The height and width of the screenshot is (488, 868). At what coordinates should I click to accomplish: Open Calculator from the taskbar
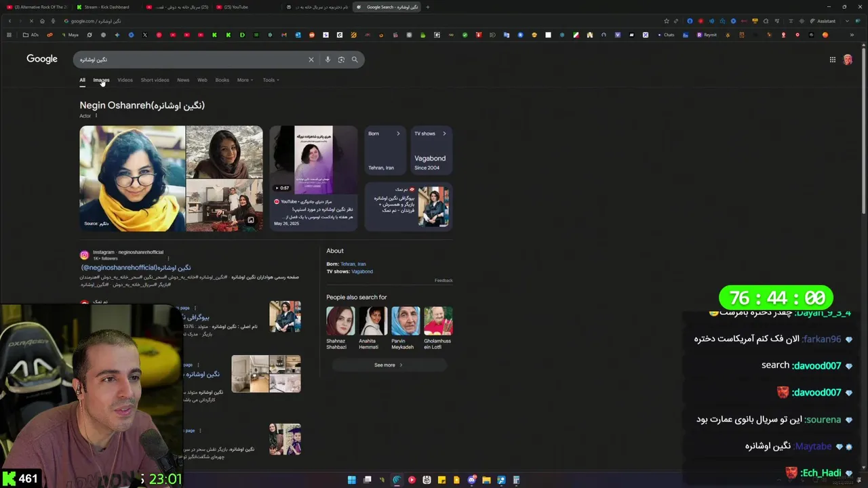[516, 480]
